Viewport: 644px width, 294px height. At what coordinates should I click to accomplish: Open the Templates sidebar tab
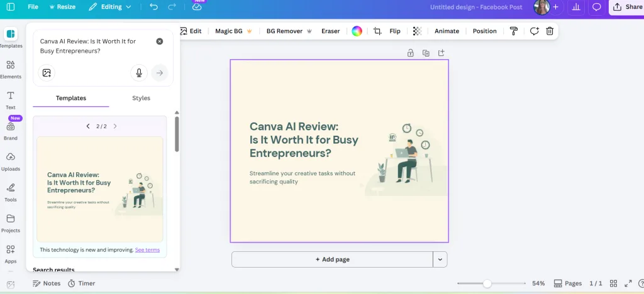click(11, 38)
